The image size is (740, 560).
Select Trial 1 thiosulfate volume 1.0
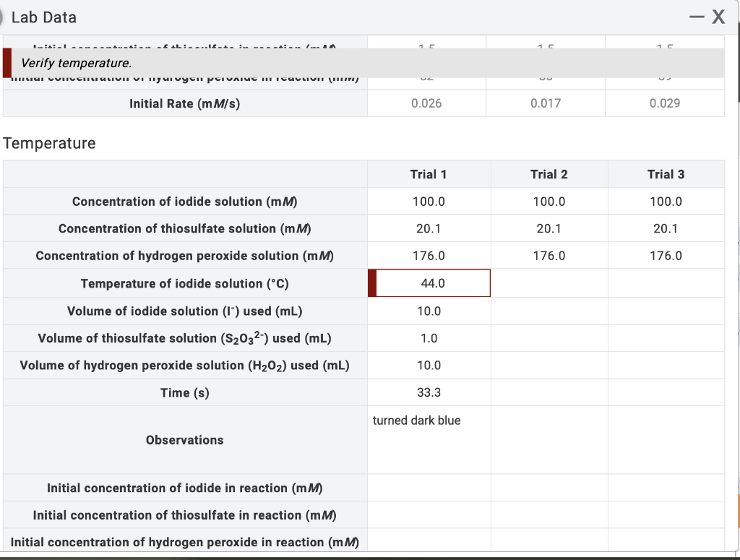pyautogui.click(x=429, y=338)
